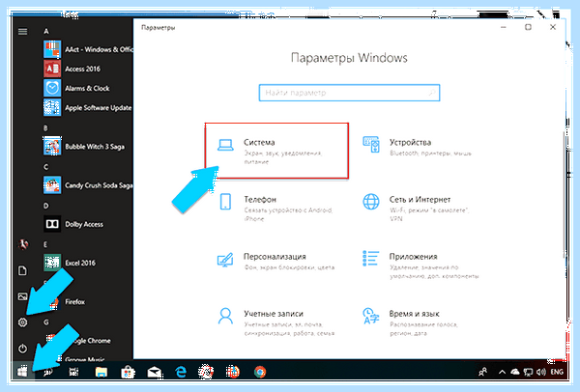Click the Firefox label in app list
Screen dimensions: 580x392
click(75, 302)
